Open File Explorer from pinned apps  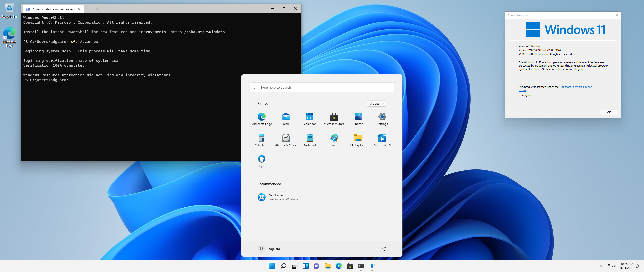tap(358, 140)
